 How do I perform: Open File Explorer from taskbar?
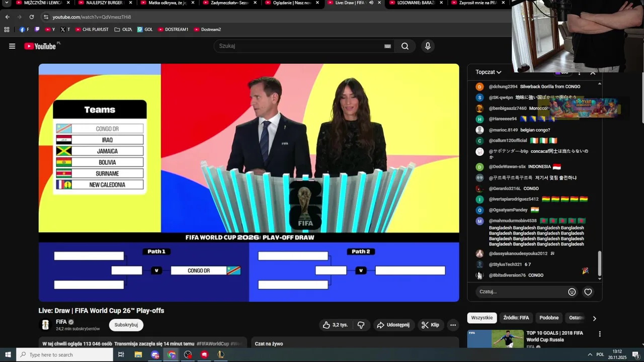coord(138,354)
